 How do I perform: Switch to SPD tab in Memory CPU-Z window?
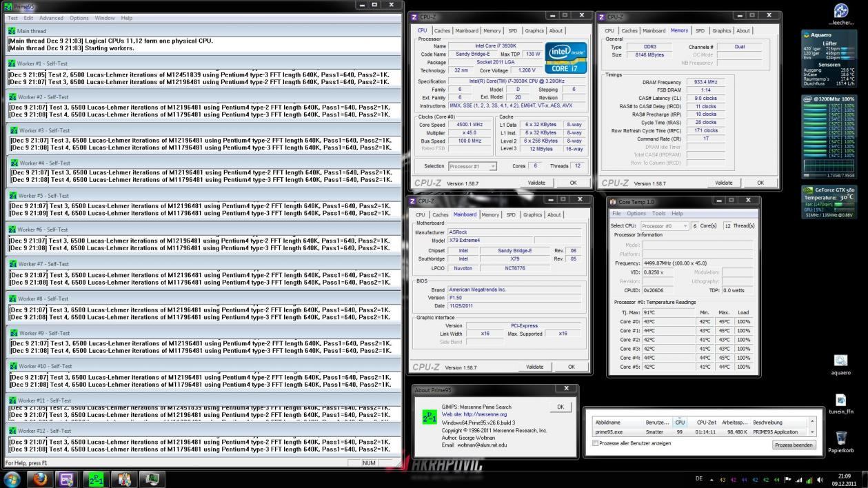(700, 30)
